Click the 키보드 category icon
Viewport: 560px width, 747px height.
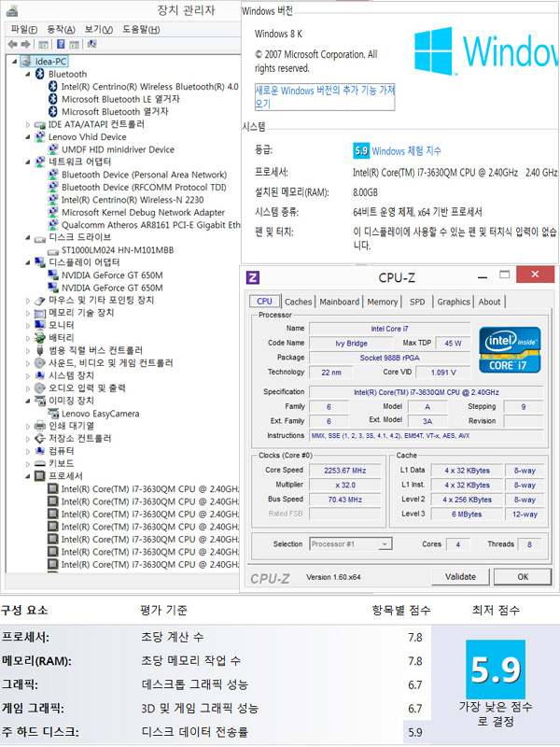click(x=40, y=463)
